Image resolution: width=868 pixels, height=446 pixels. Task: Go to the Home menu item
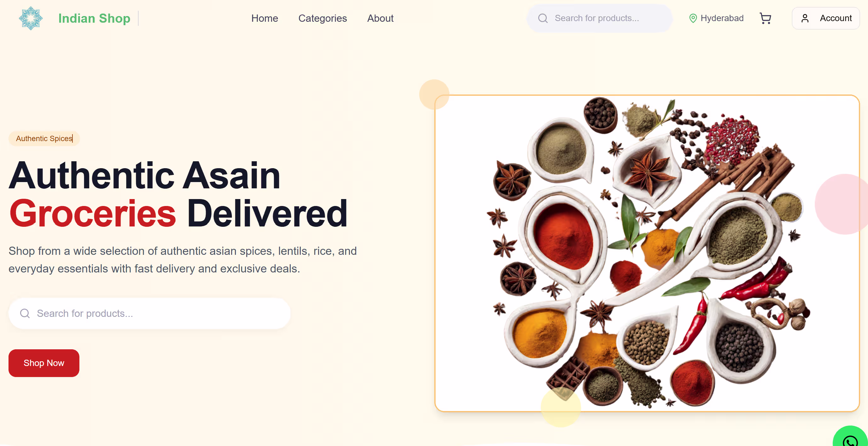(x=265, y=18)
